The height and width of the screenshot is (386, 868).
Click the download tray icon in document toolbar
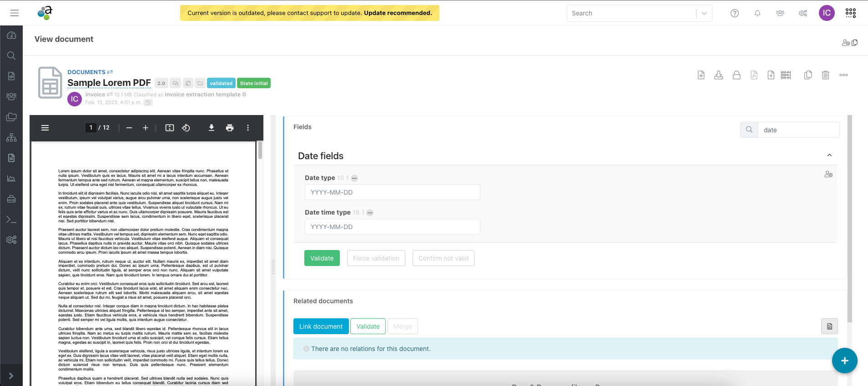tap(718, 75)
